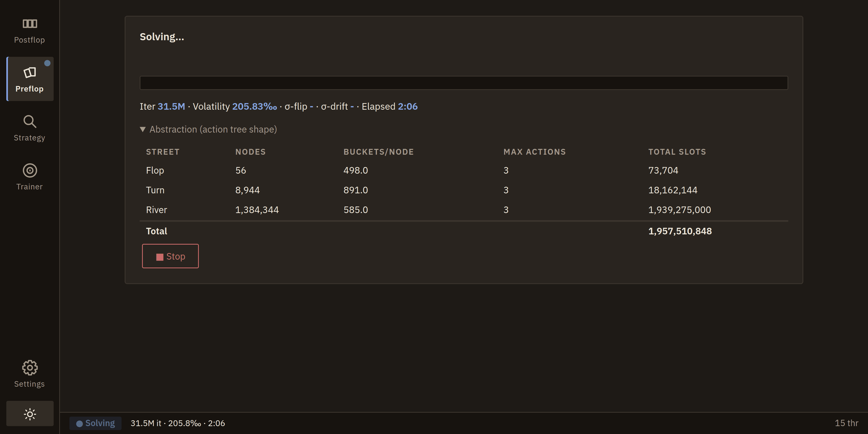Click the STREET column header
The image size is (868, 434).
tap(162, 152)
